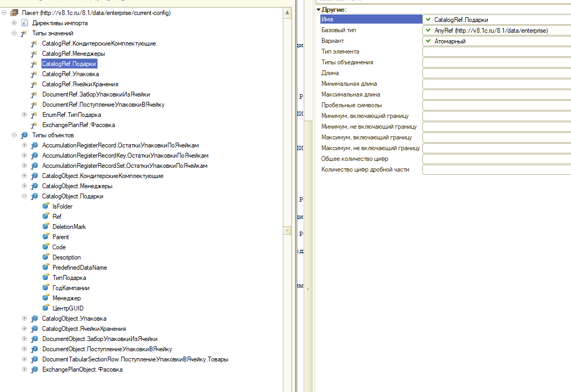Screen dimensions: 571x392
Task: Toggle the checkmark on the Базовый тип property
Action: [428, 30]
